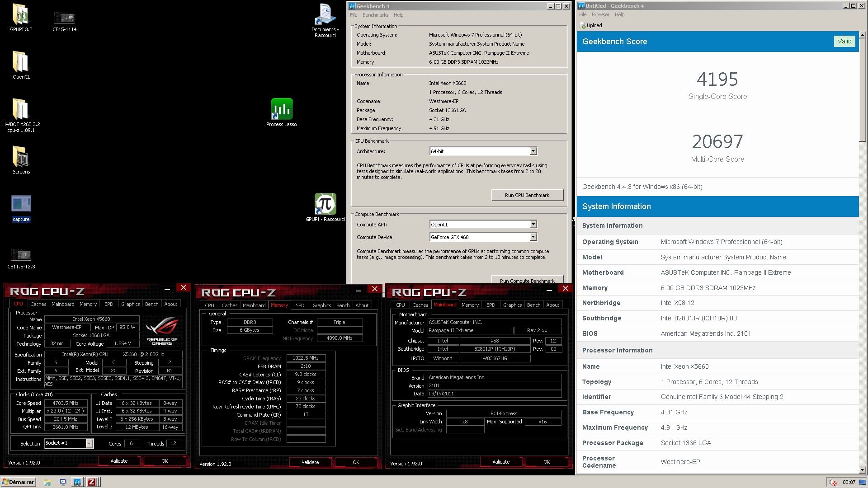Select About tab in right CPU-Z window

[552, 305]
